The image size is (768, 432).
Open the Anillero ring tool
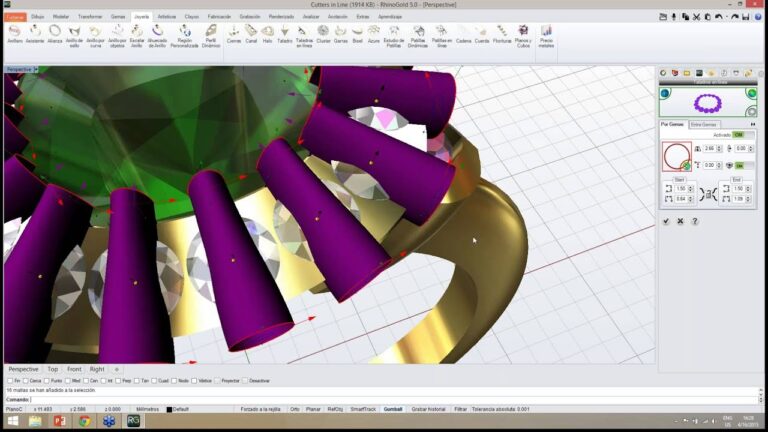coord(15,35)
